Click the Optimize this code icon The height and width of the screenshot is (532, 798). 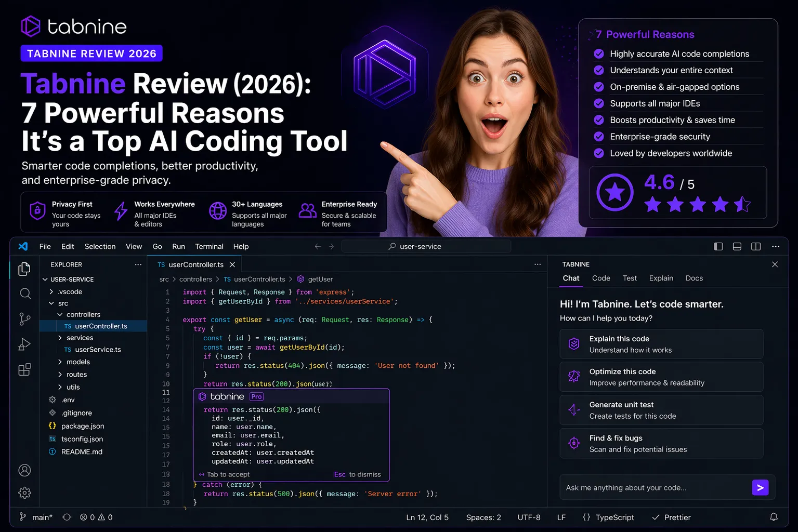[574, 377]
